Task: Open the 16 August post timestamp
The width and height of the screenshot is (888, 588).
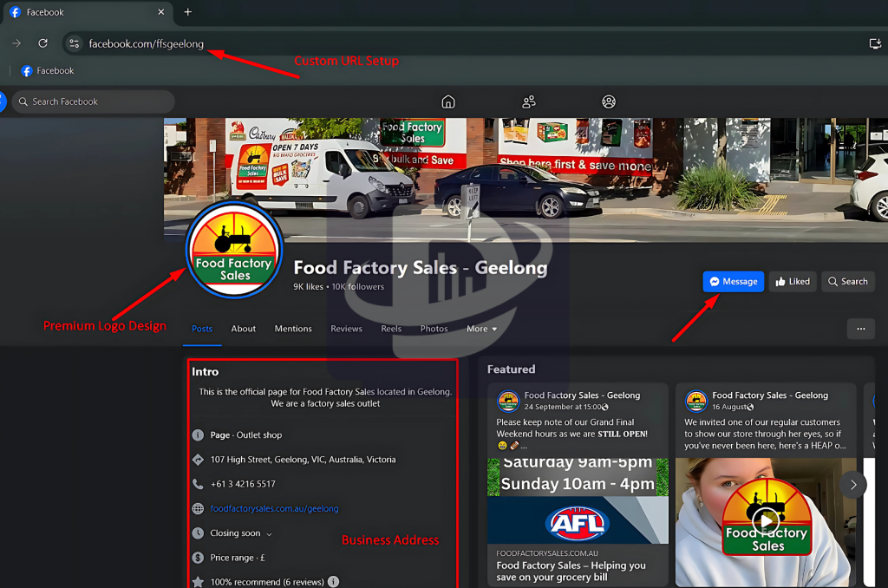Action: tap(728, 407)
